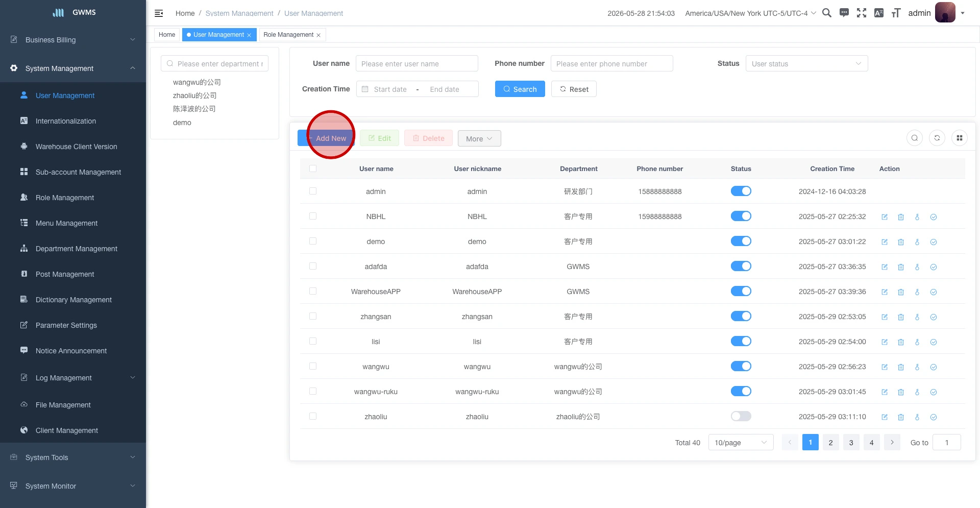Viewport: 980px width, 508px height.
Task: Click the admin avatar picture
Action: click(x=945, y=13)
